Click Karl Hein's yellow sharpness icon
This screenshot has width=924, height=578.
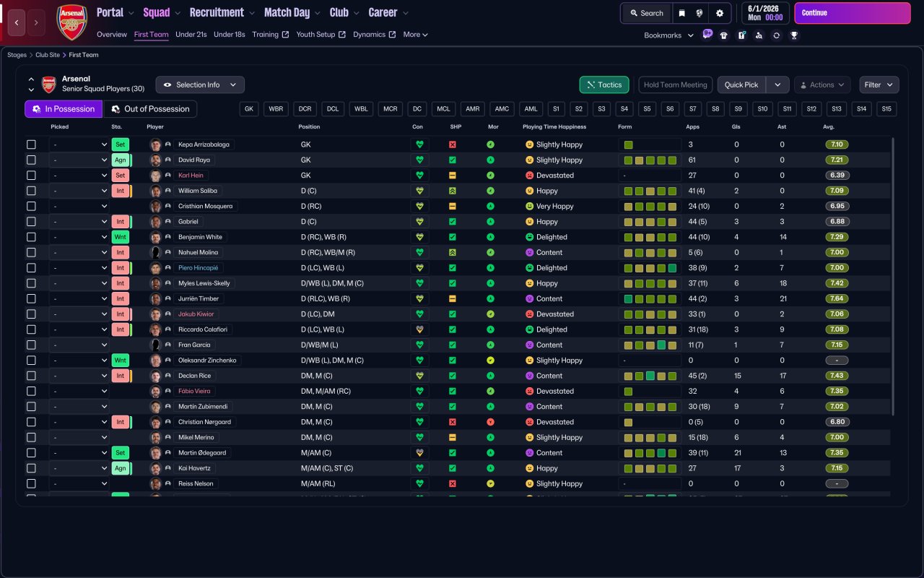(x=453, y=176)
